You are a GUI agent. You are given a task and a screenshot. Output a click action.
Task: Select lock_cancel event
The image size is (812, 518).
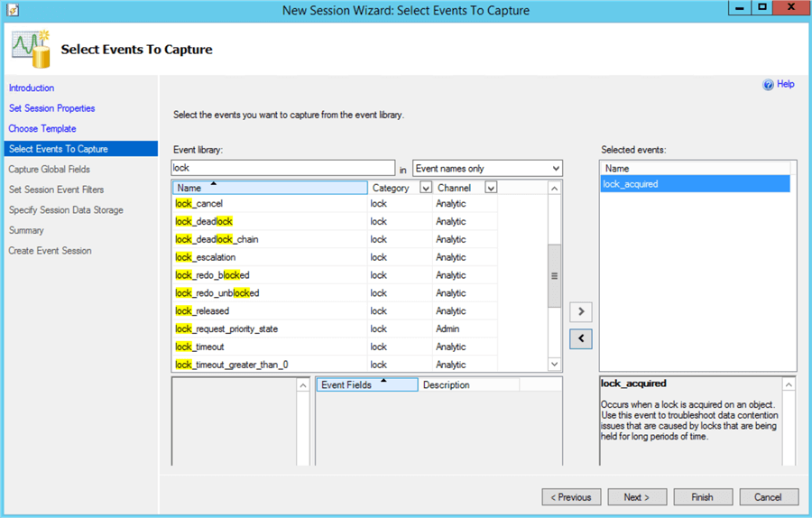click(335, 204)
